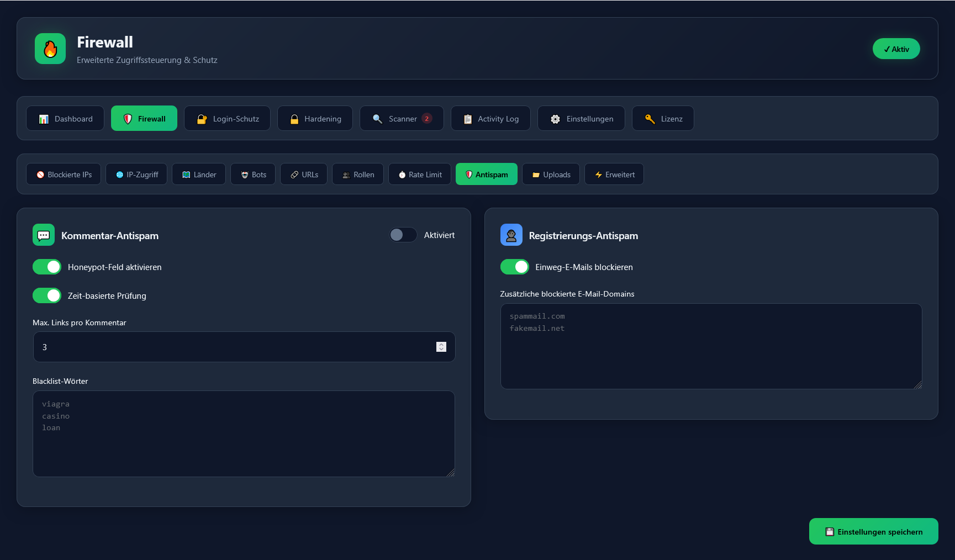Select the lock icon on the Hardening tab
This screenshot has width=955, height=560.
[294, 118]
